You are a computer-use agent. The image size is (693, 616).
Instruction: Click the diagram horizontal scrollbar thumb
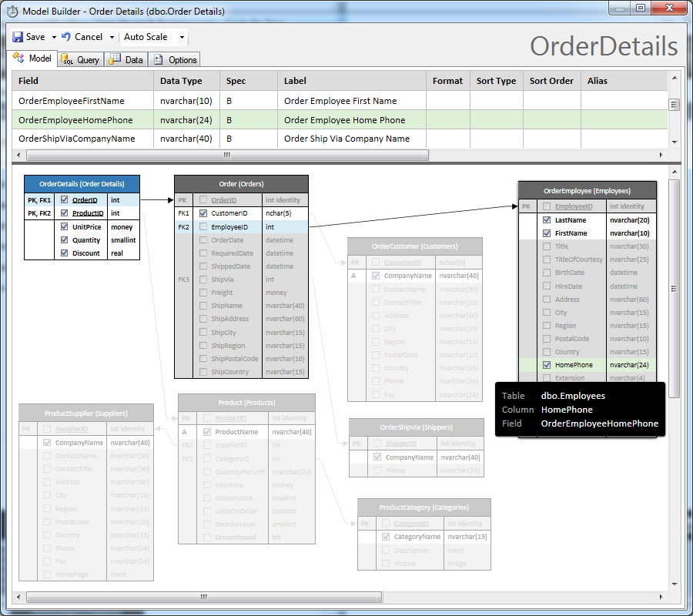click(x=204, y=597)
